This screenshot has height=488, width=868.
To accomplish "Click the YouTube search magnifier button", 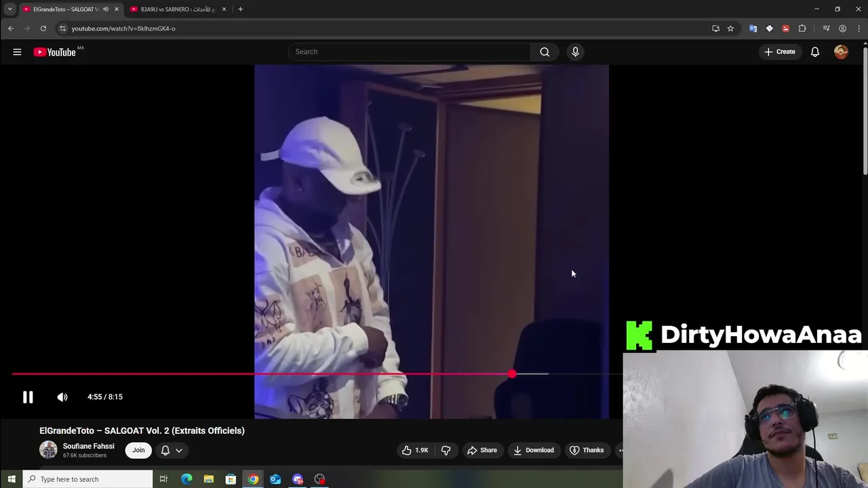I will tap(545, 52).
